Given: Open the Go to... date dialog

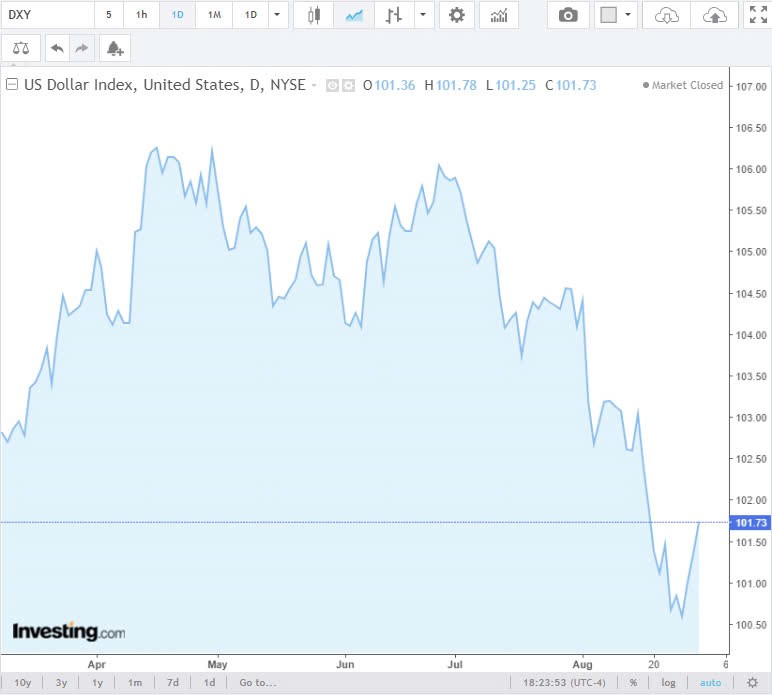Looking at the screenshot, I should point(258,683).
